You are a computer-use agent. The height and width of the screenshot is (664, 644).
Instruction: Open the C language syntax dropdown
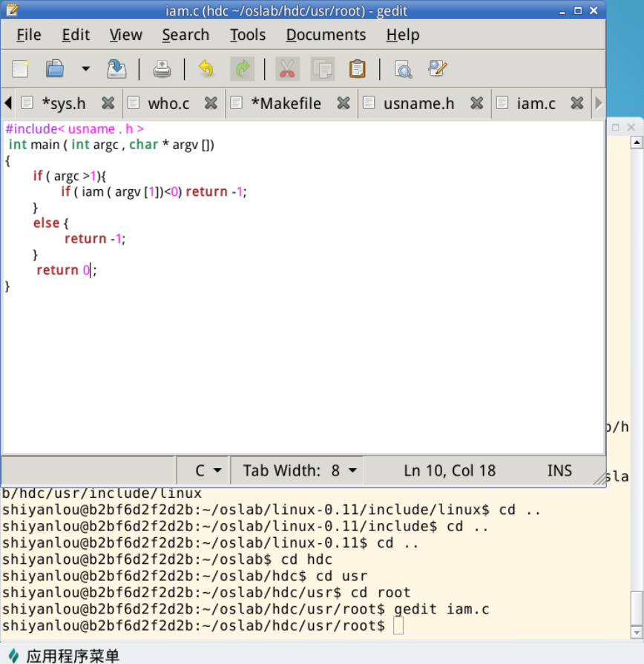click(208, 470)
